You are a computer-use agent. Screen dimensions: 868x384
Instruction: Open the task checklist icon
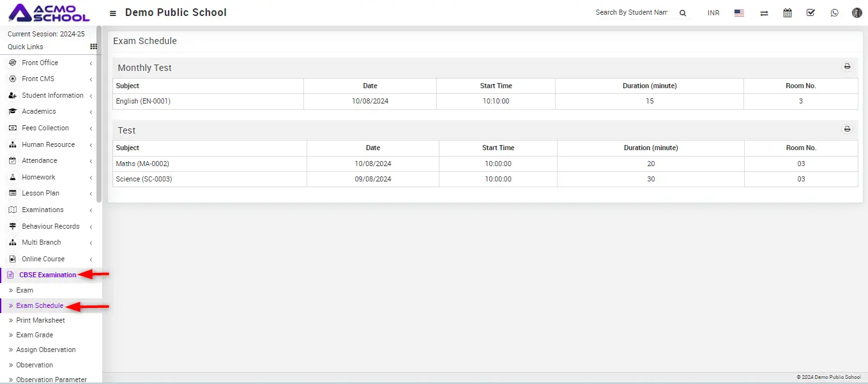coord(811,13)
